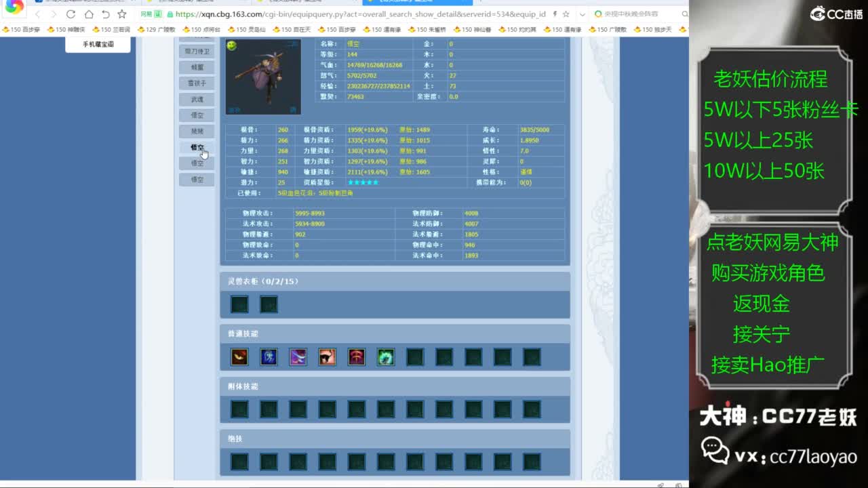The image size is (868, 488).
Task: Click the 根骨资质 value 1959(+19.6%)
Action: coord(368,129)
